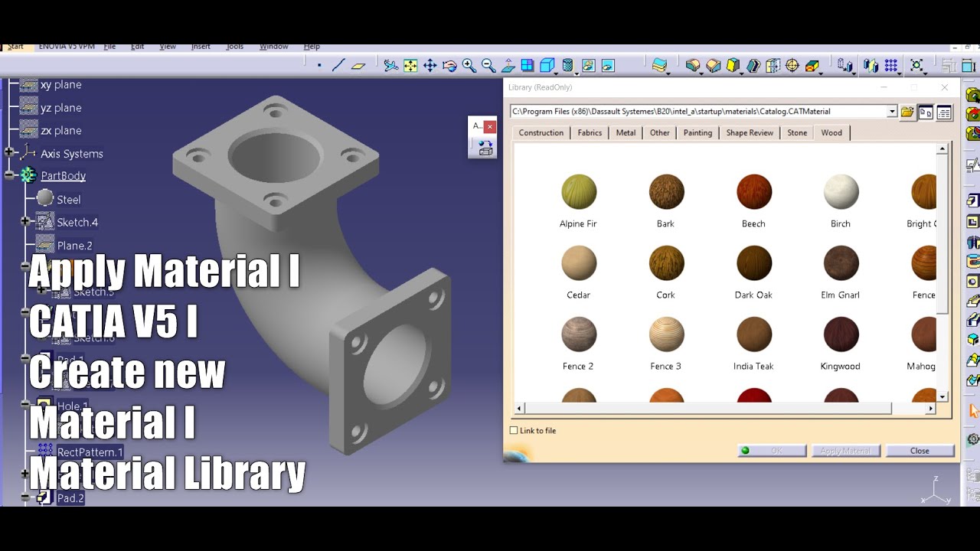The width and height of the screenshot is (980, 551).
Task: Click the Zoom Out magnifier icon
Action: (488, 66)
